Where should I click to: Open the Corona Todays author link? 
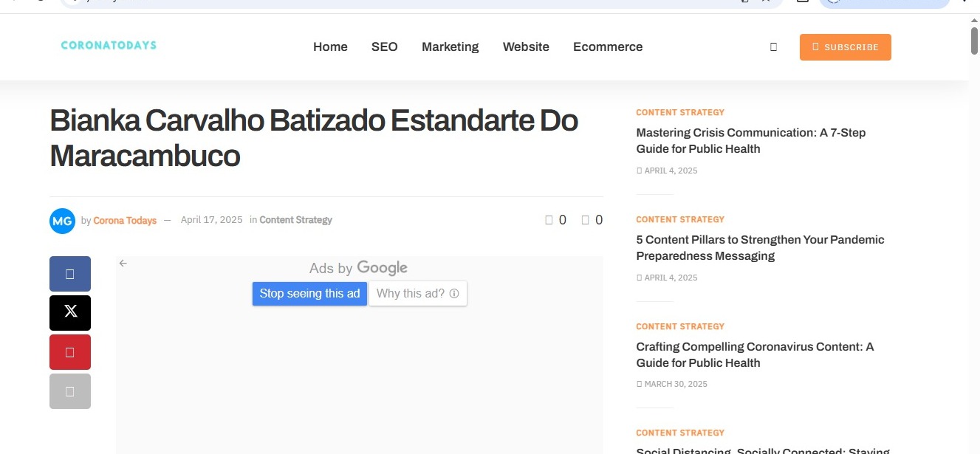tap(125, 220)
